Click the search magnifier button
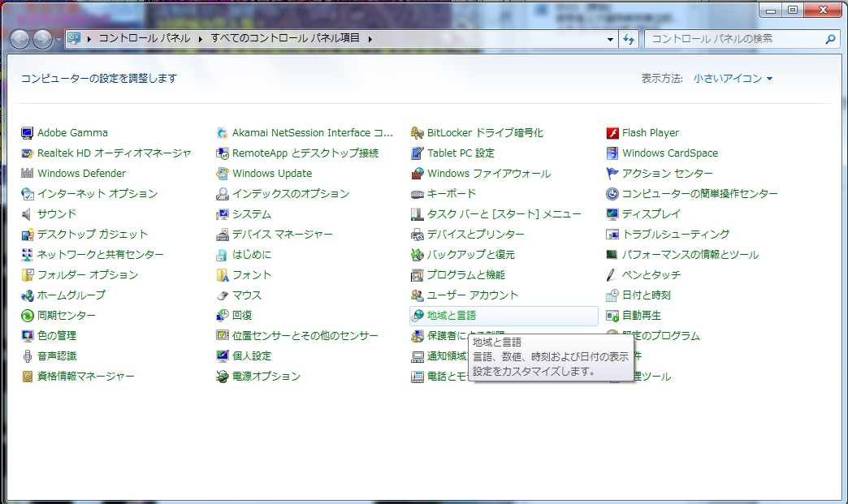 (830, 39)
